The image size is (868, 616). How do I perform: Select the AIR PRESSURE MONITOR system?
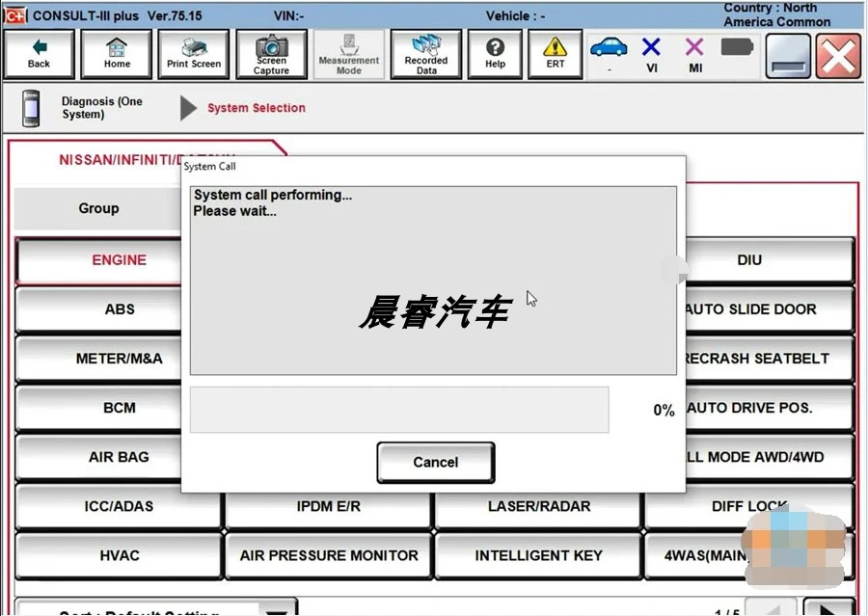click(328, 555)
